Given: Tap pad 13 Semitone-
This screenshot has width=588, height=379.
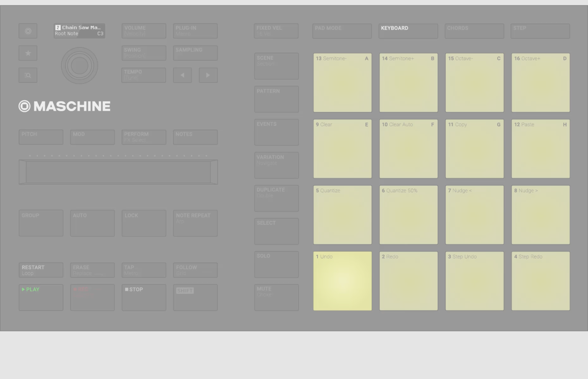Looking at the screenshot, I should (342, 83).
